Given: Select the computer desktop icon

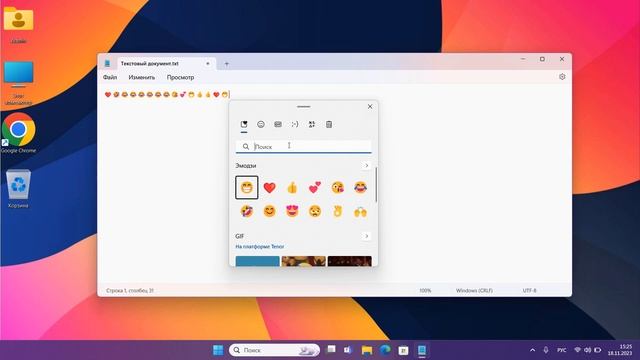Looking at the screenshot, I should pos(18,83).
